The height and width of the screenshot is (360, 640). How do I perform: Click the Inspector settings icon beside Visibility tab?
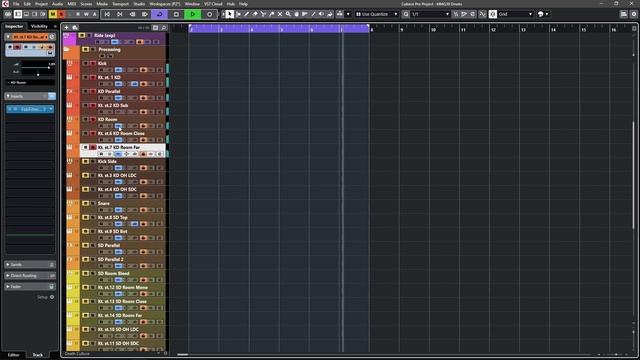(x=55, y=26)
